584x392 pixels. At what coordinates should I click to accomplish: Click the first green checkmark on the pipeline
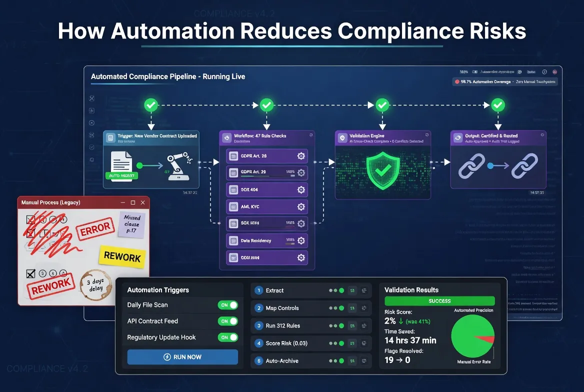pos(150,105)
